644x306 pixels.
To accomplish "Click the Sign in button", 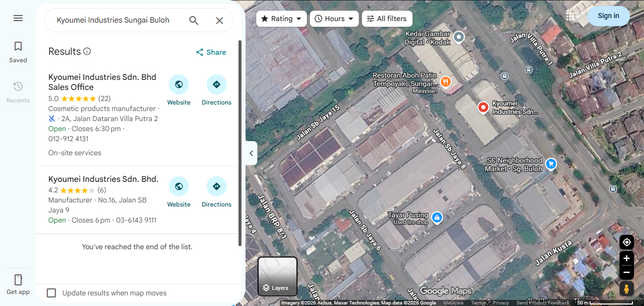I will pos(608,16).
